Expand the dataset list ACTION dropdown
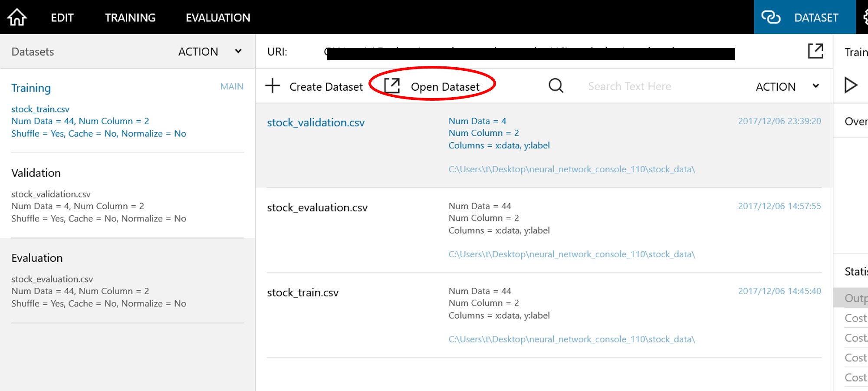Image resolution: width=868 pixels, height=391 pixels. tap(815, 86)
